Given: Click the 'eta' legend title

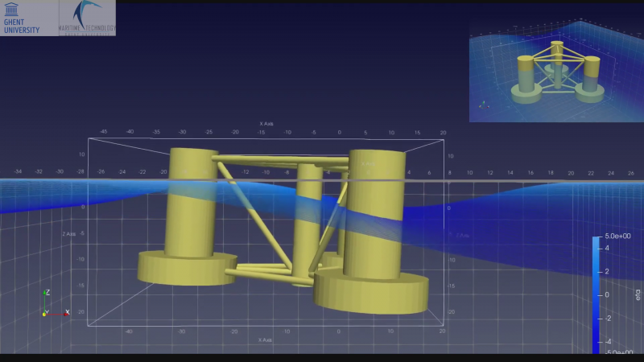Looking at the screenshot, I should pyautogui.click(x=638, y=294).
